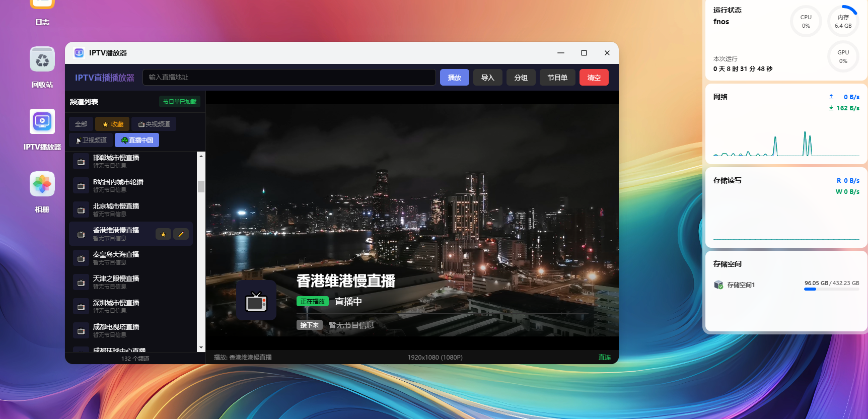The image size is (868, 419).
Task: Click the 节目单已加载 status badge
Action: (180, 102)
